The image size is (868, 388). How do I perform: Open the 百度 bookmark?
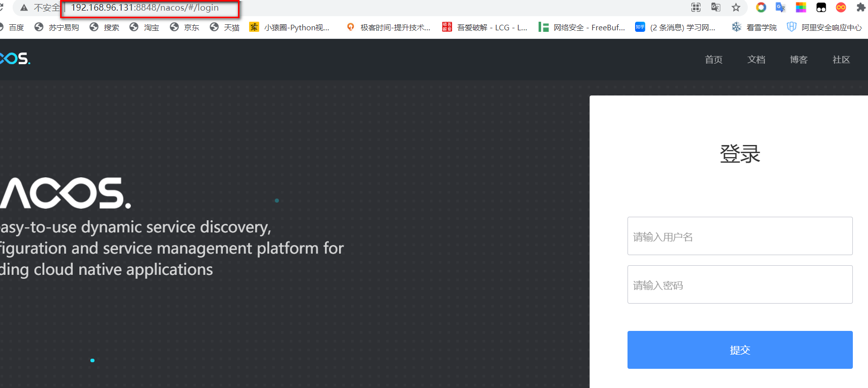tap(13, 27)
